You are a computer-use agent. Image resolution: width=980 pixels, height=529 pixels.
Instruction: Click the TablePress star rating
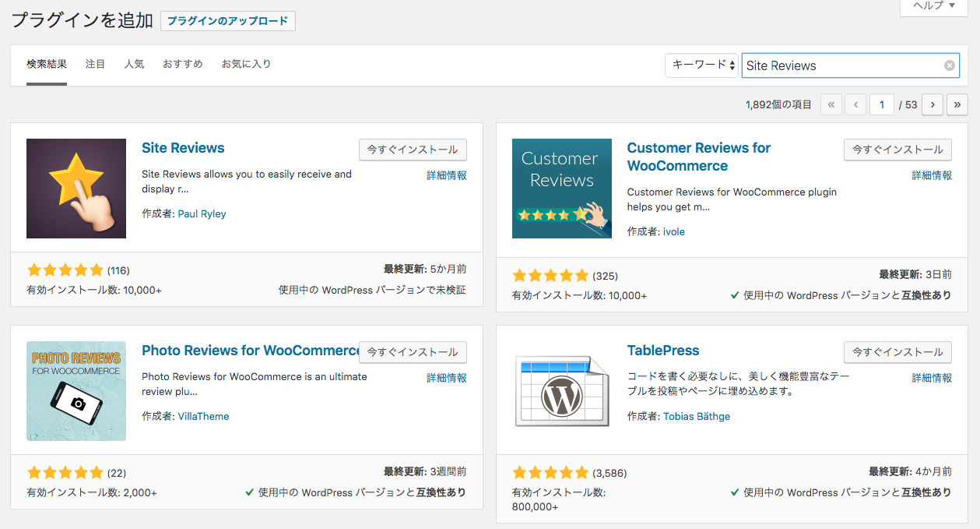click(x=551, y=473)
